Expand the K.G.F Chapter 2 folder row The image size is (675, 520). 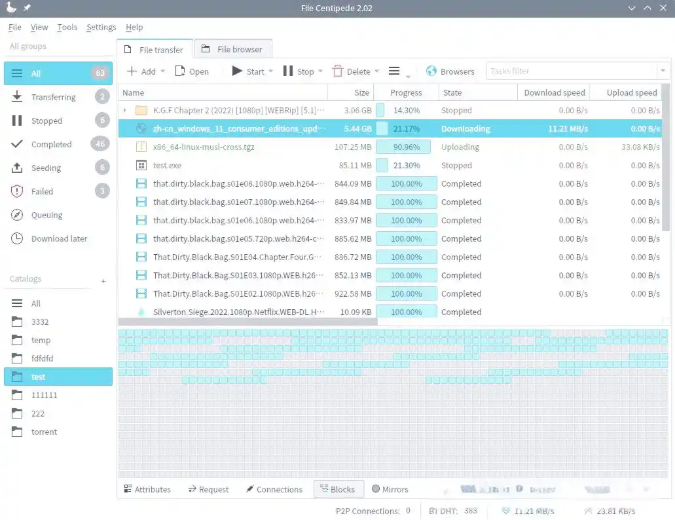pos(125,110)
